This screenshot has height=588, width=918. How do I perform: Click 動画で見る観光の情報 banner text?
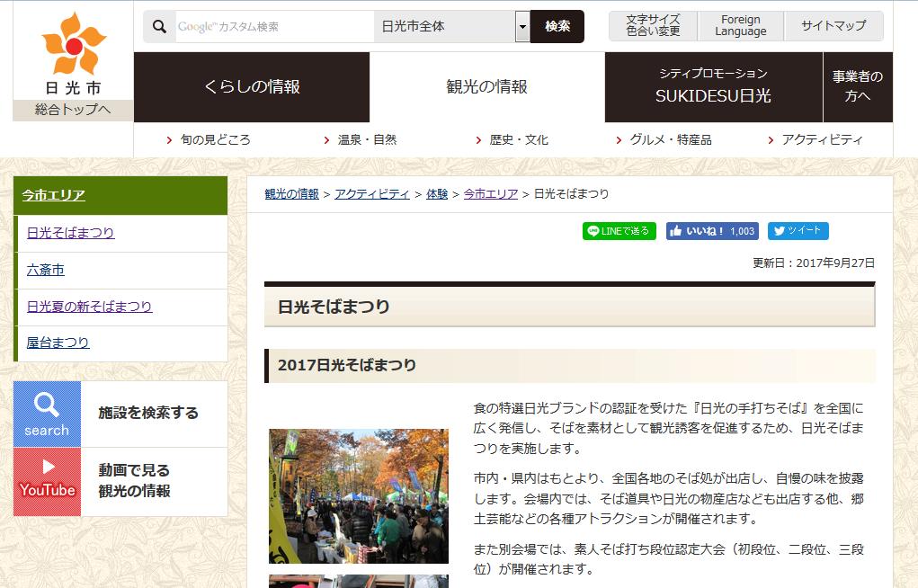[135, 481]
